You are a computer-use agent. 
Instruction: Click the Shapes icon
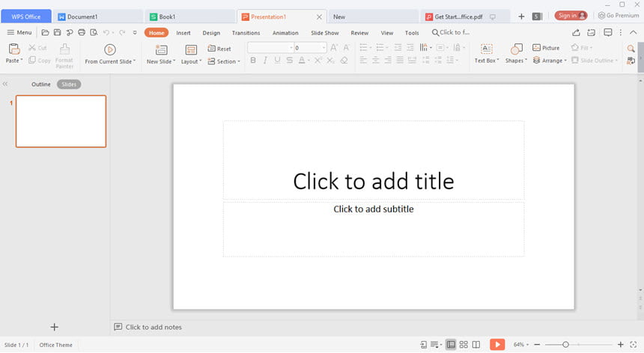pyautogui.click(x=516, y=49)
